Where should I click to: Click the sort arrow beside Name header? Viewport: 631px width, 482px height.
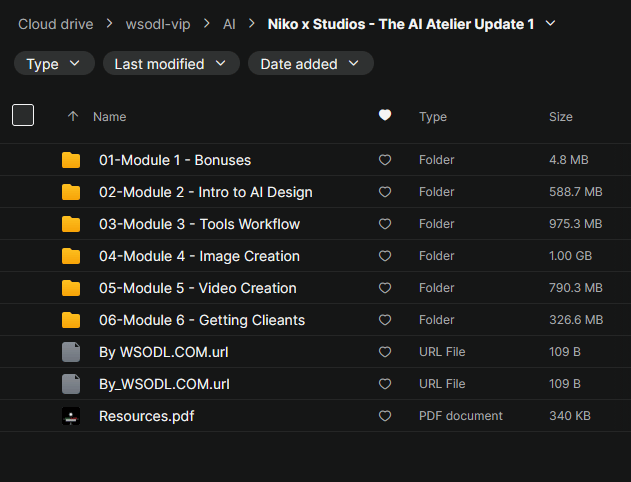tap(72, 117)
